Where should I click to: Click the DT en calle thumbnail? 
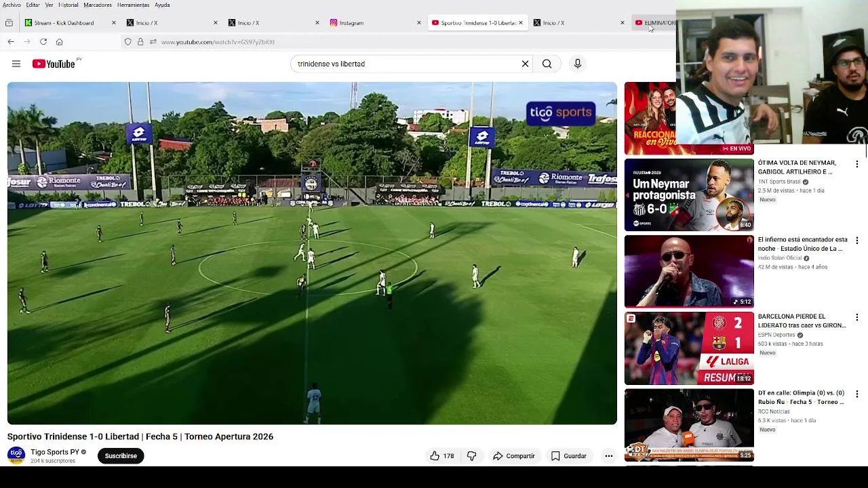point(688,424)
